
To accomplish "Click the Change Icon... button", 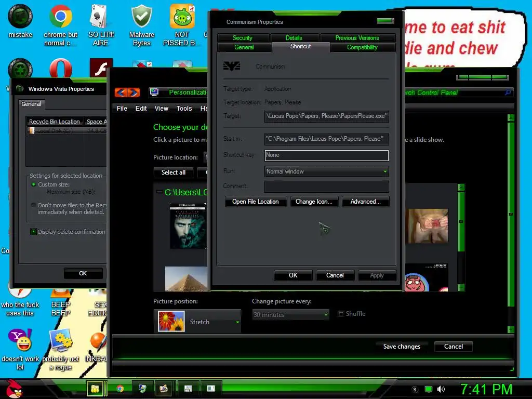I will coord(314,202).
